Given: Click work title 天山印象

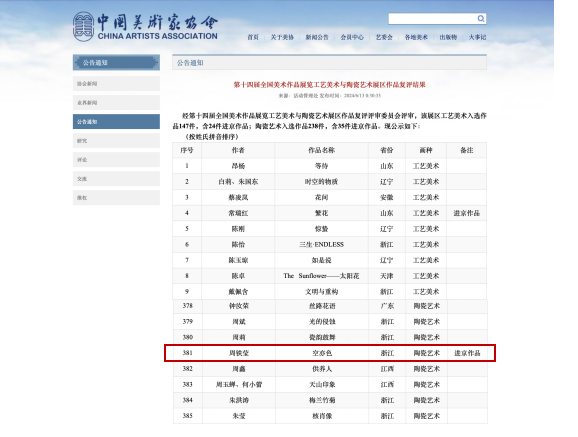Looking at the screenshot, I should (x=322, y=384).
